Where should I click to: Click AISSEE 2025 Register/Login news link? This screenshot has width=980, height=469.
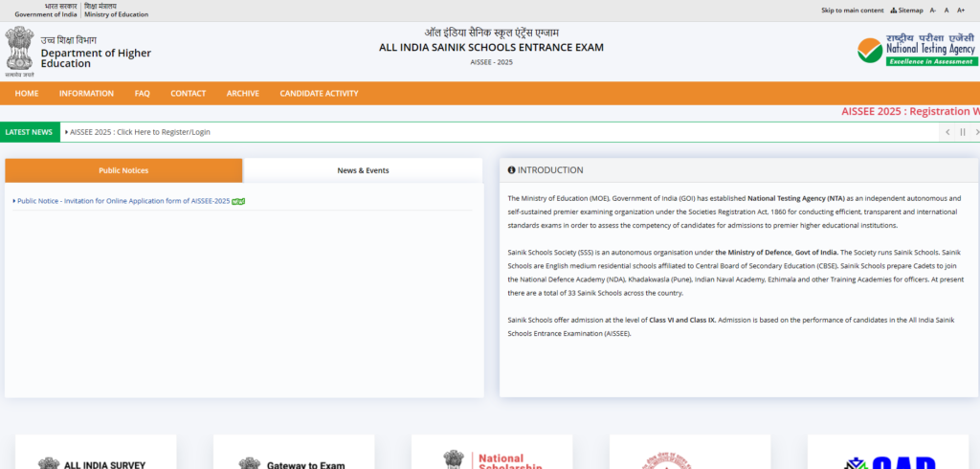(138, 132)
